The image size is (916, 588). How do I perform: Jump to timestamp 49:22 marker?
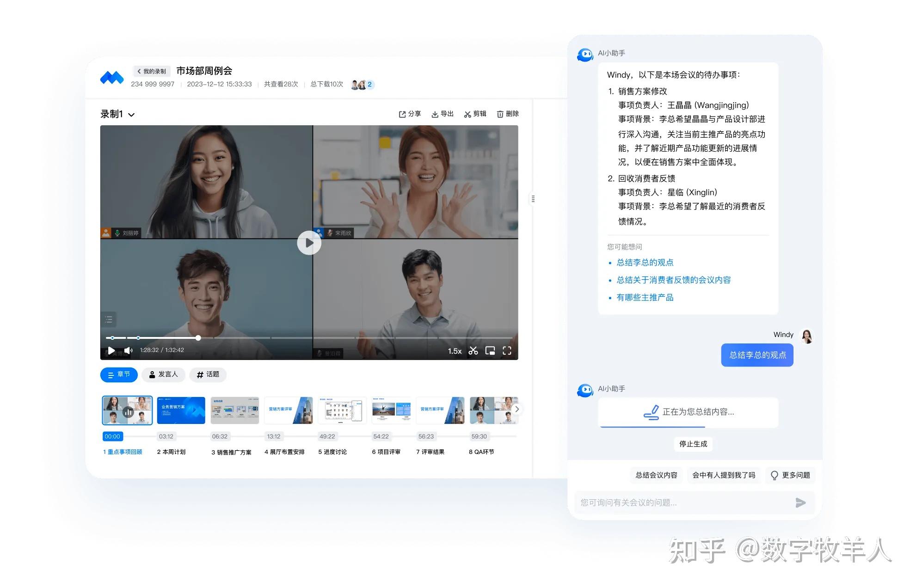point(327,436)
